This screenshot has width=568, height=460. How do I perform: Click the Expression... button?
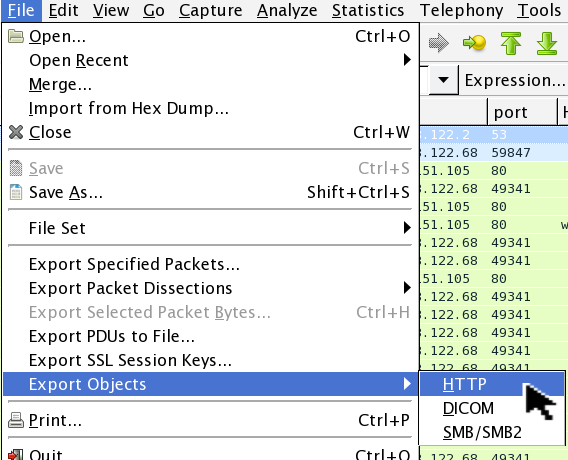point(514,80)
